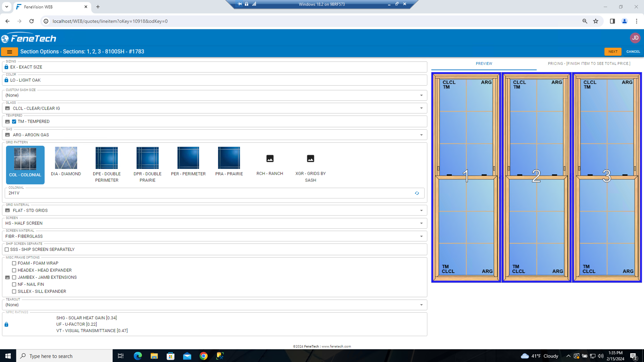
Task: Click the image icon beside ARG - ARGON GAS
Action: pos(7,135)
